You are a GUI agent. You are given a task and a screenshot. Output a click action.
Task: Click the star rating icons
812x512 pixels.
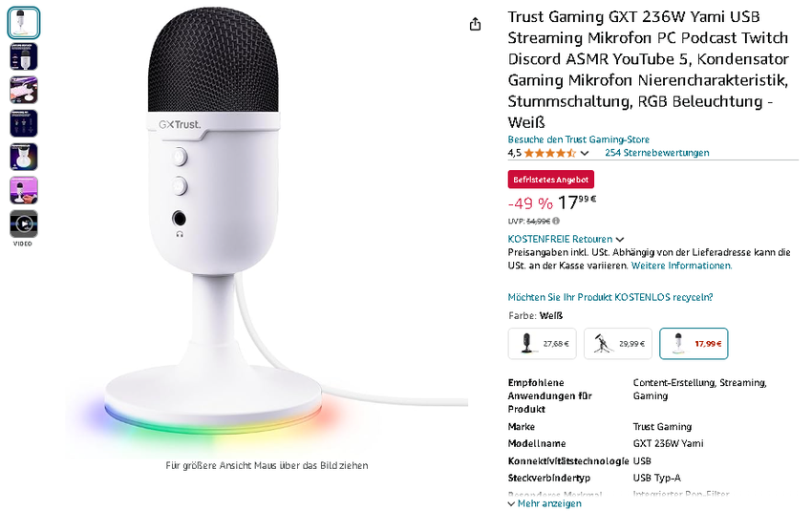pos(550,153)
